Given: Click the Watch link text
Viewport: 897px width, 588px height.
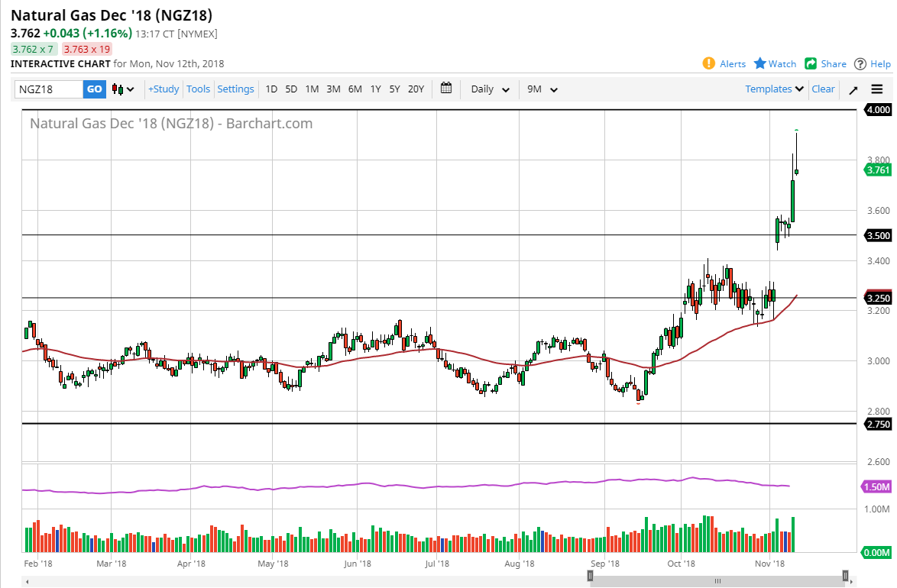Looking at the screenshot, I should pyautogui.click(x=782, y=64).
